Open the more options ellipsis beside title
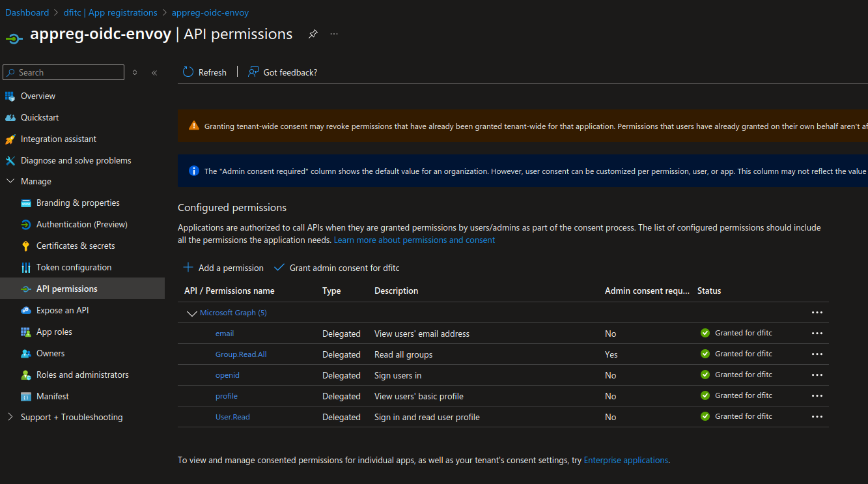 pyautogui.click(x=334, y=34)
